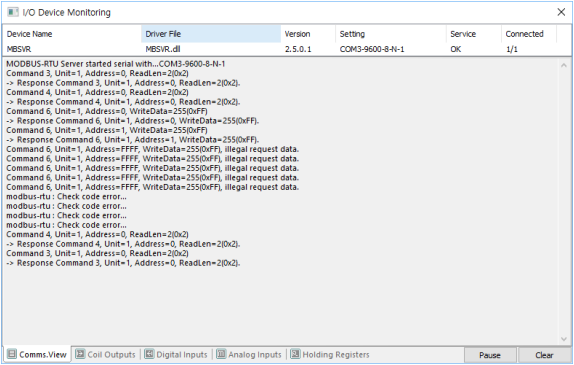Sort by Version column header

pos(308,34)
